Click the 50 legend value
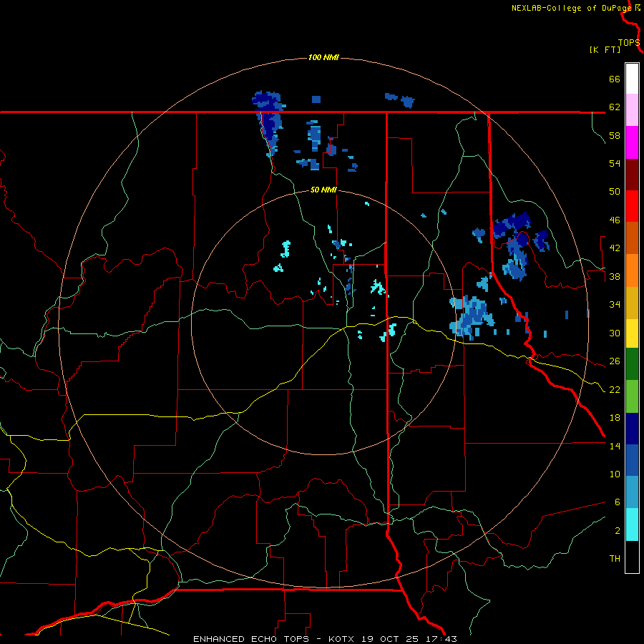The height and width of the screenshot is (644, 644). click(x=615, y=192)
